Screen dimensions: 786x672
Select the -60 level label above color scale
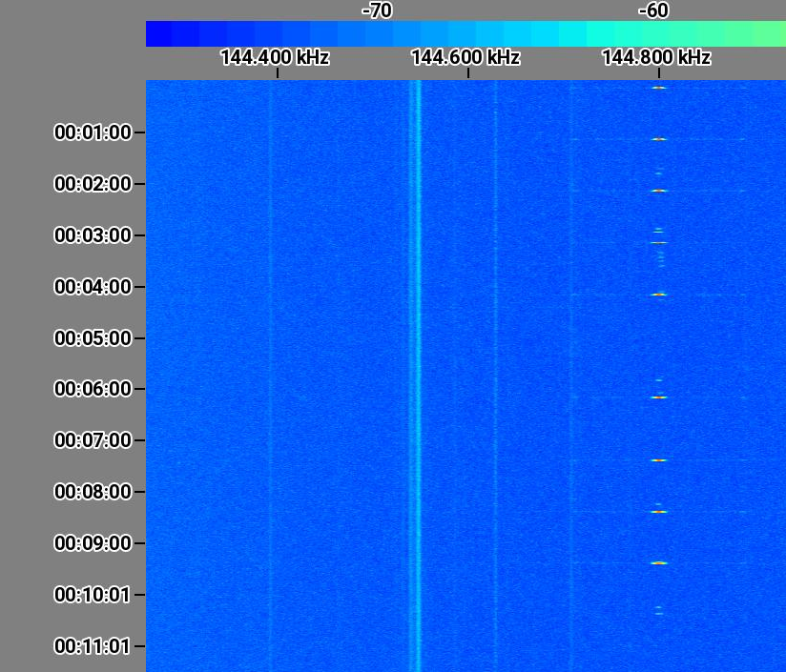[653, 10]
